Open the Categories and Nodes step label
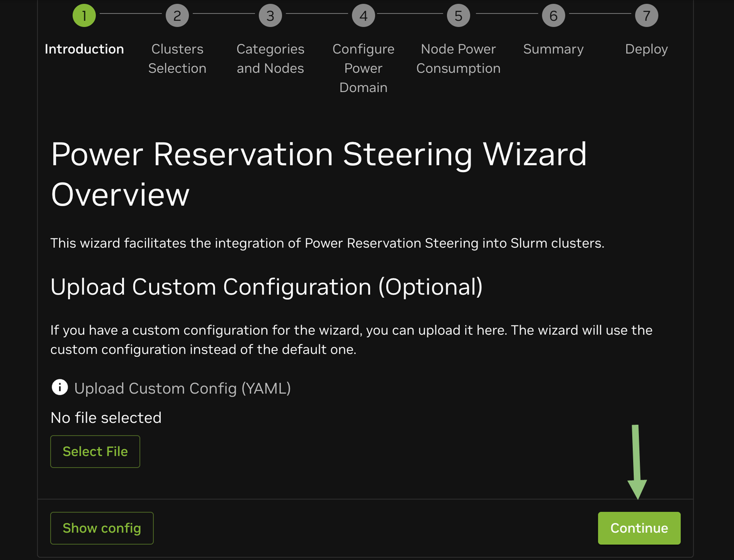The image size is (734, 560). pyautogui.click(x=270, y=59)
